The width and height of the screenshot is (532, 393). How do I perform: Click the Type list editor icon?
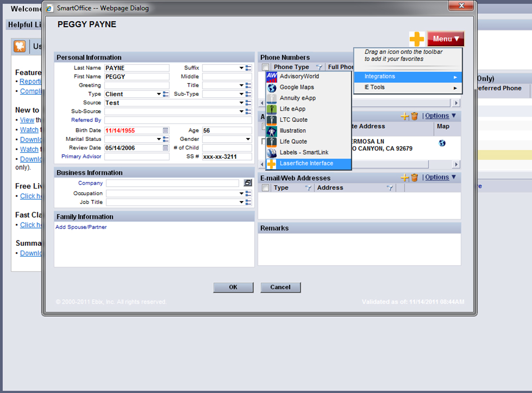pos(166,94)
